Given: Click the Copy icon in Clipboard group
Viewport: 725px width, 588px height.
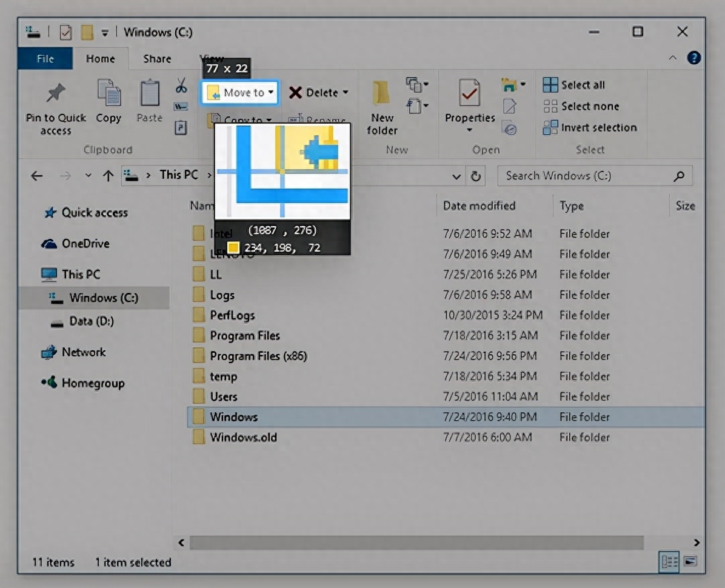Looking at the screenshot, I should 109,94.
